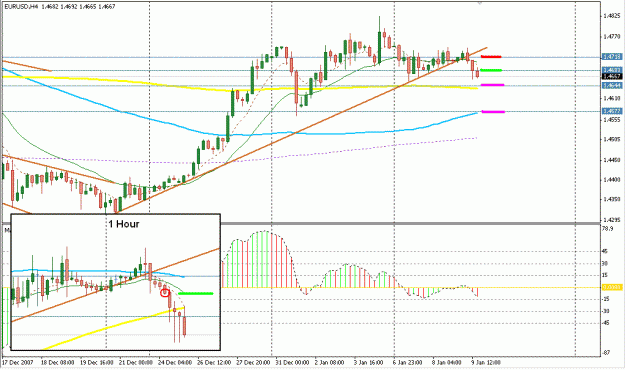Click the '2 Jan 08:00' time label
Image resolution: width=625 pixels, height=370 pixels.
tap(330, 363)
